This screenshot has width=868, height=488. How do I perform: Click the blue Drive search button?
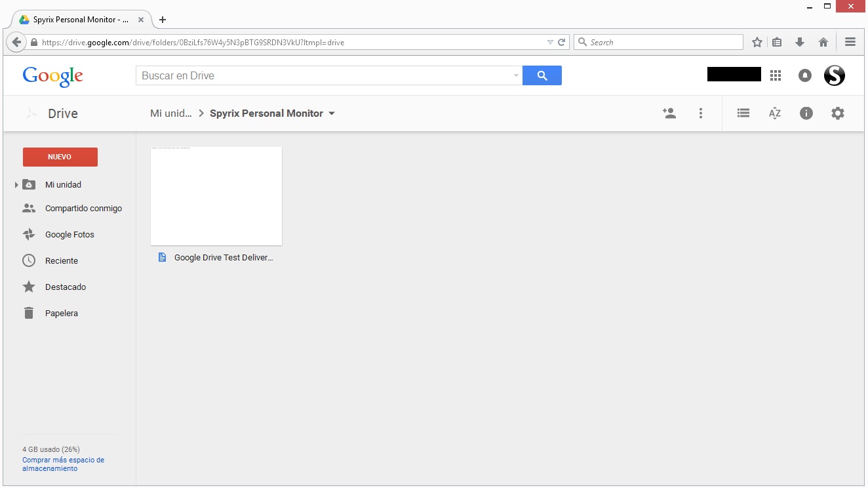[542, 75]
